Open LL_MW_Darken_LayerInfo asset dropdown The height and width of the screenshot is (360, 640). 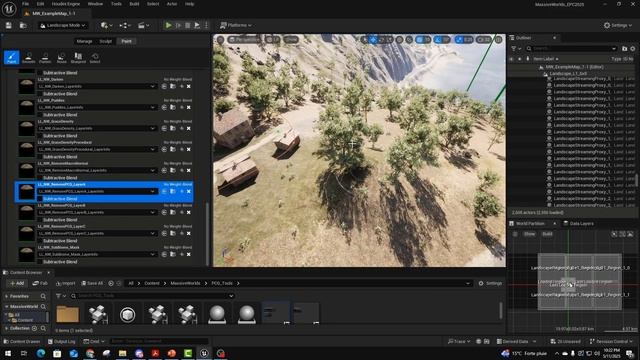coord(97,87)
